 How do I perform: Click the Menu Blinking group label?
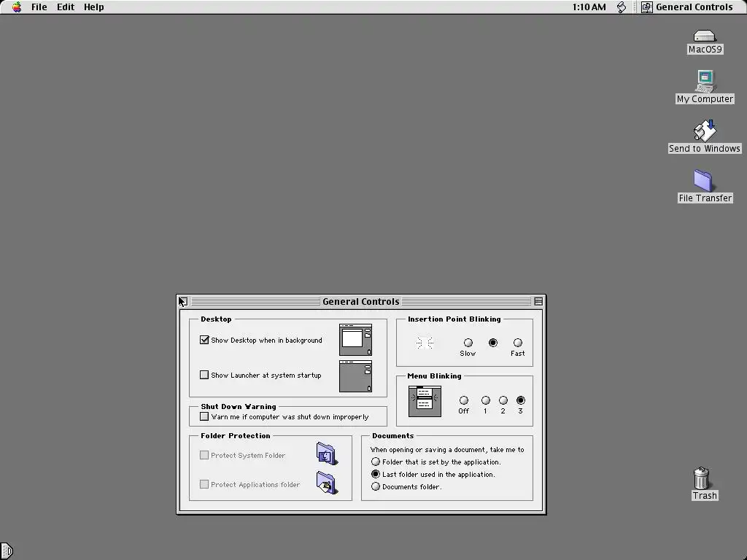[x=434, y=376]
